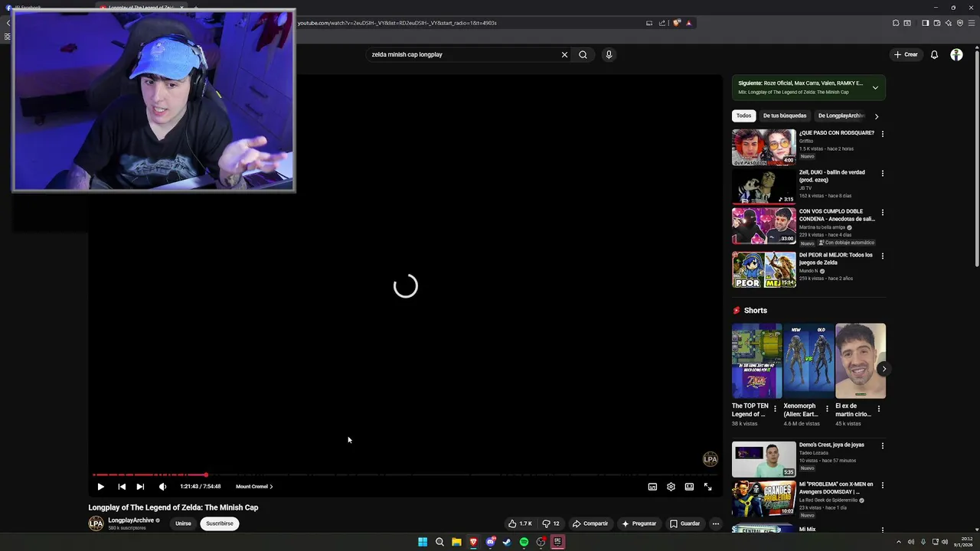Open options for TOP TEN Legend short
The width and height of the screenshot is (980, 551).
[774, 409]
